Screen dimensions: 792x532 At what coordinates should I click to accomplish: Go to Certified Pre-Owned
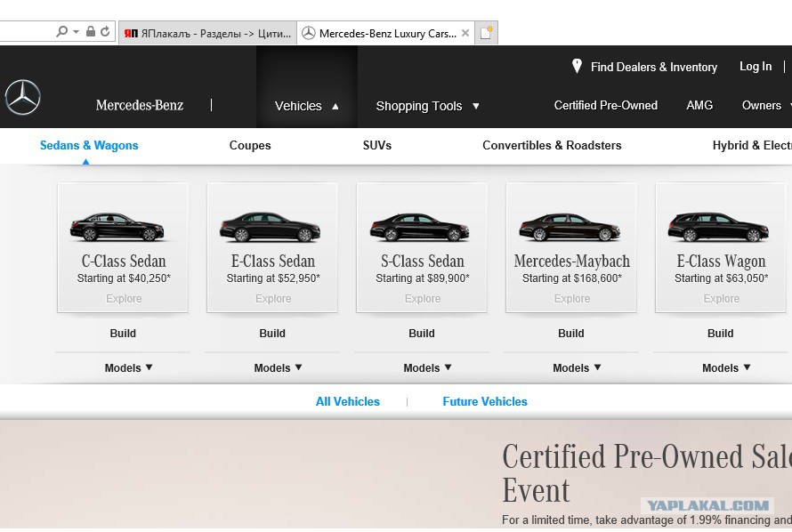pos(606,105)
